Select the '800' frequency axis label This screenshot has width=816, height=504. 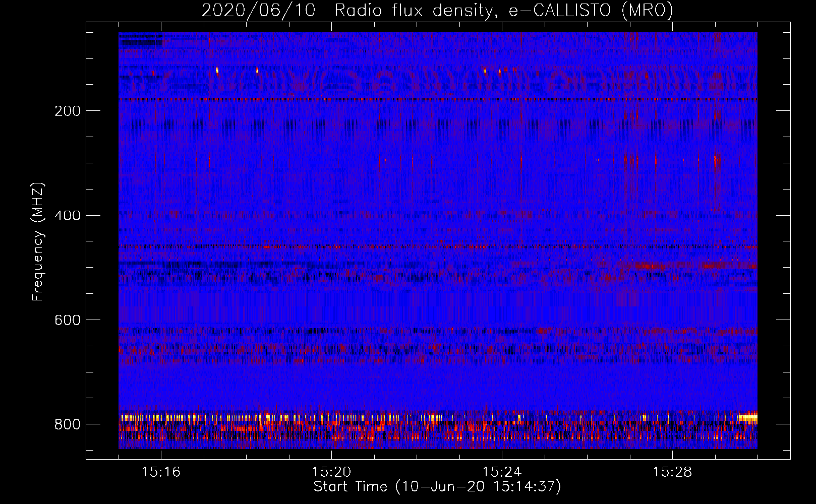coord(67,425)
